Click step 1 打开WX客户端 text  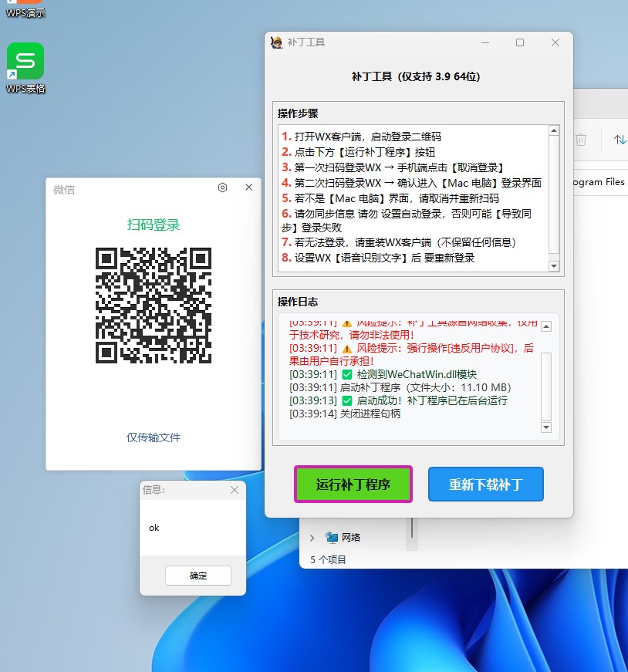(361, 137)
